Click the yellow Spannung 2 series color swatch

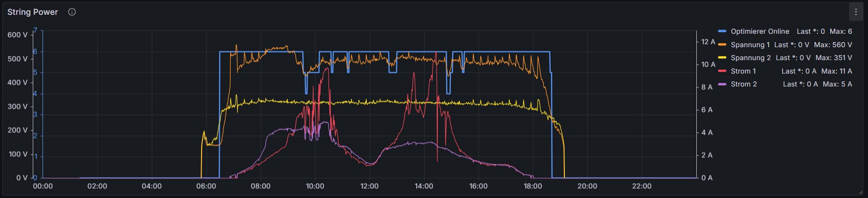722,58
